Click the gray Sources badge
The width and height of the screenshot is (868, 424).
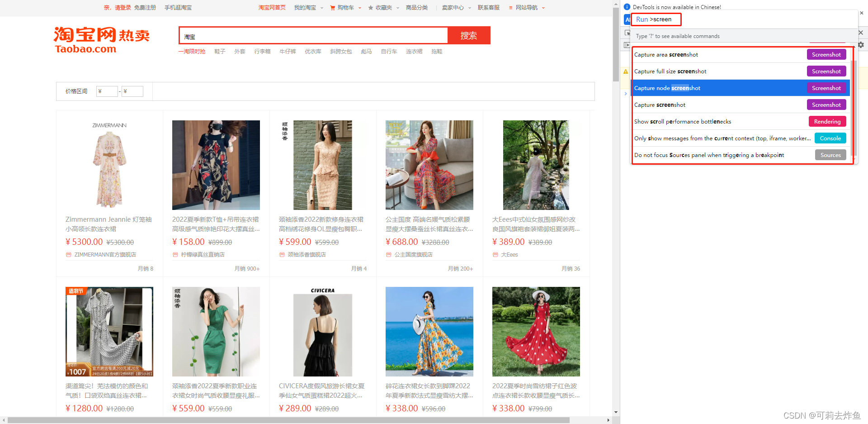tap(830, 155)
